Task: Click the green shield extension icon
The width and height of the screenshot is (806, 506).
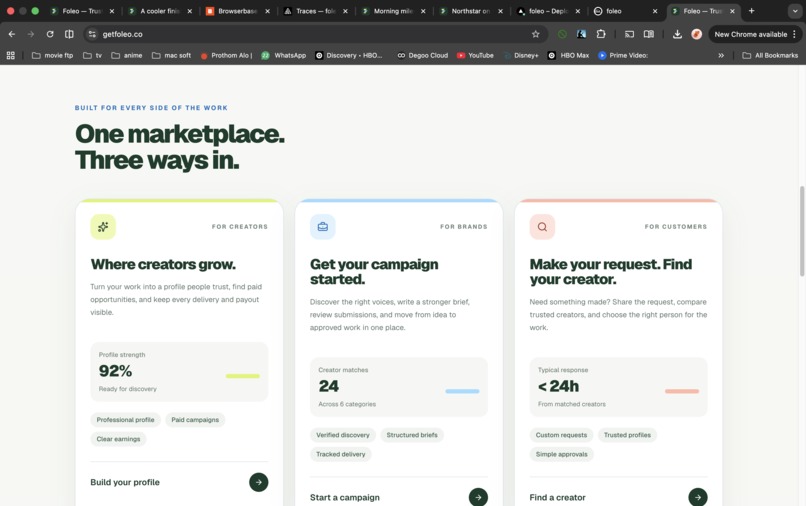Action: tap(562, 34)
